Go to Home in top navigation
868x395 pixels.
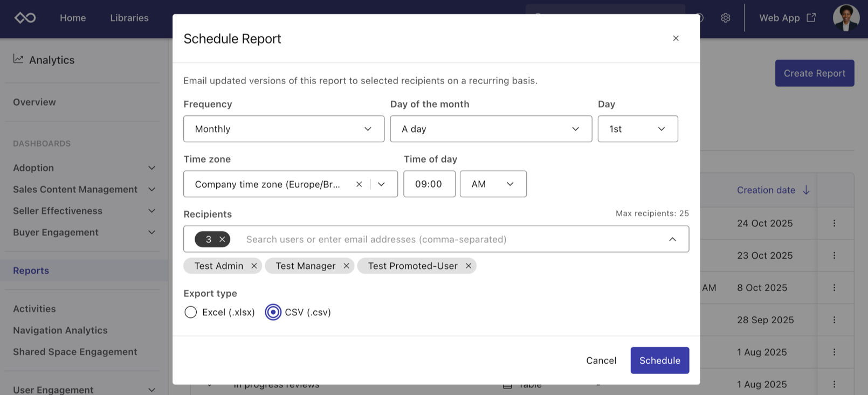coord(73,18)
